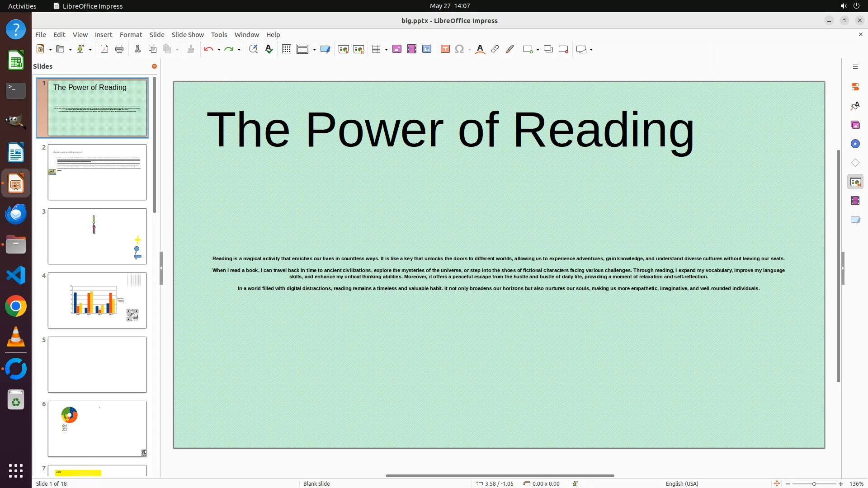Image resolution: width=868 pixels, height=488 pixels.
Task: Click the Export as PDF icon
Action: click(104, 49)
